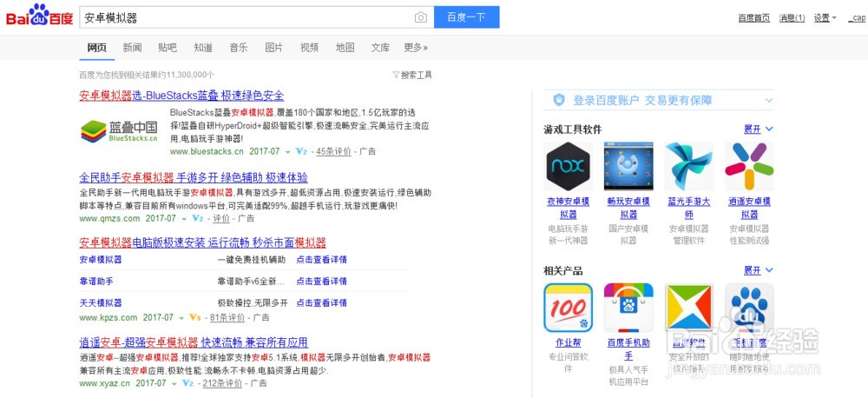Open the 81条评价 reviews link
Viewport: 868px width, 398px height.
(227, 318)
